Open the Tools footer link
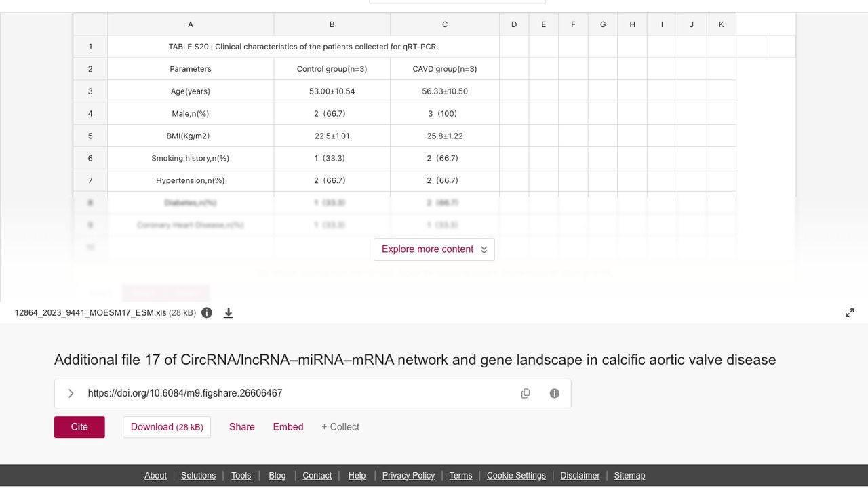 tap(241, 476)
